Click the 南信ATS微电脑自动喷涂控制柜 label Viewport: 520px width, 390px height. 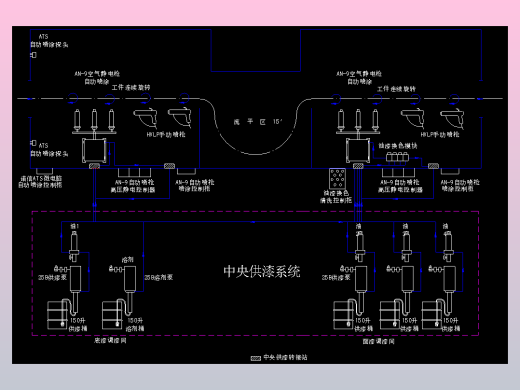tap(40, 182)
